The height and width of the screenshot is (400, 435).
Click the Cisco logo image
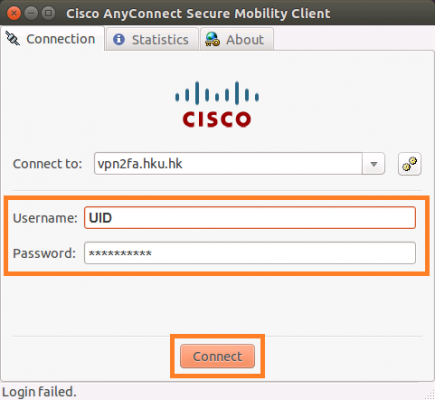217,104
